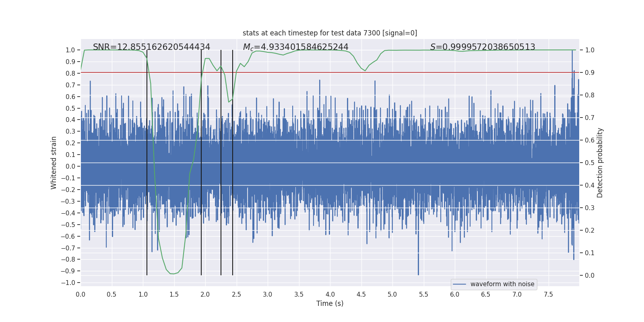Click the 0.2 tick on Whitened strain axis
644x322 pixels.
tap(70, 143)
